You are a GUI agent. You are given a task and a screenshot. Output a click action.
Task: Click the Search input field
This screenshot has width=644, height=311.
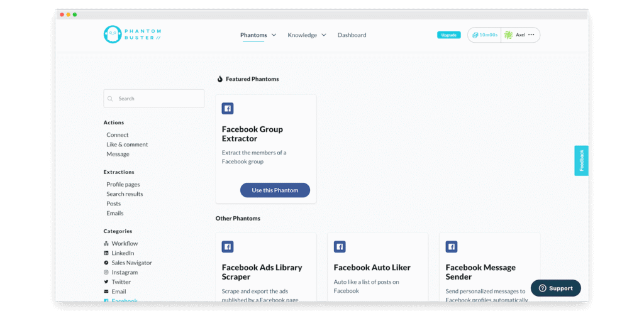click(153, 99)
